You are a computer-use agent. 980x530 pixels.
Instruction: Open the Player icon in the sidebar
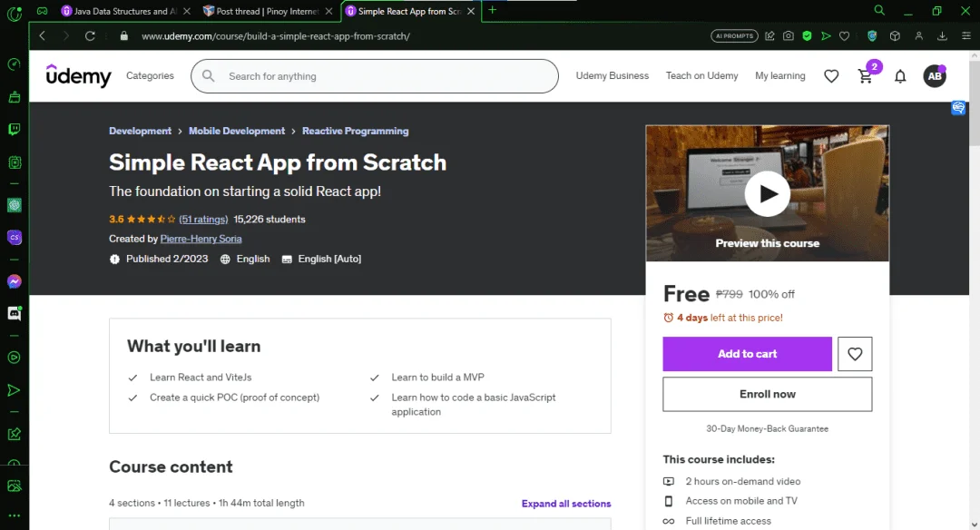(14, 358)
